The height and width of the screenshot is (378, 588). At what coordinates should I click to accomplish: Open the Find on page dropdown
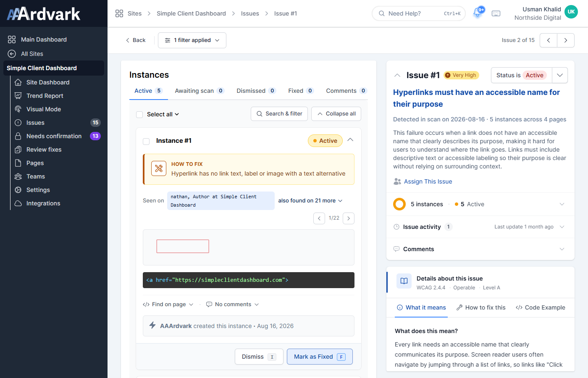coord(168,304)
